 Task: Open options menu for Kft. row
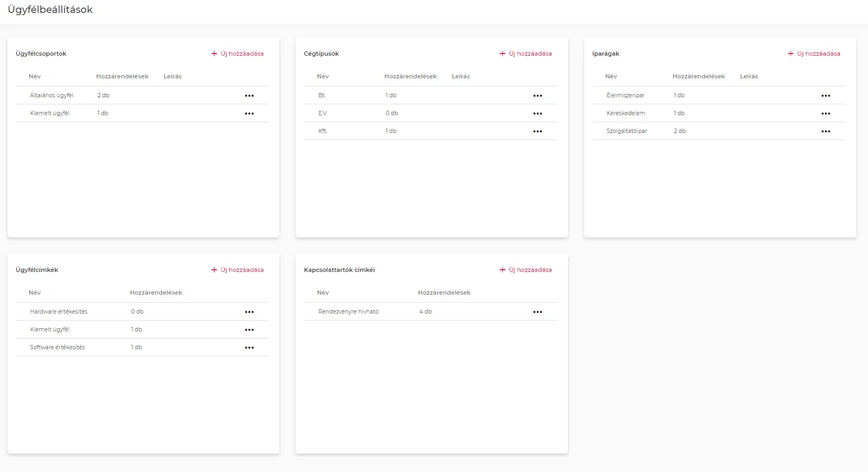click(537, 131)
